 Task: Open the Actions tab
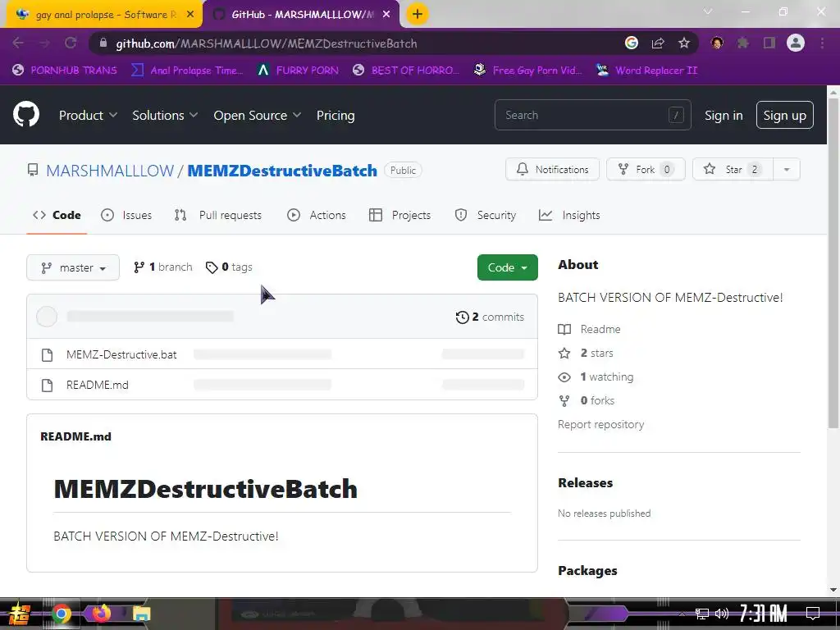click(317, 216)
